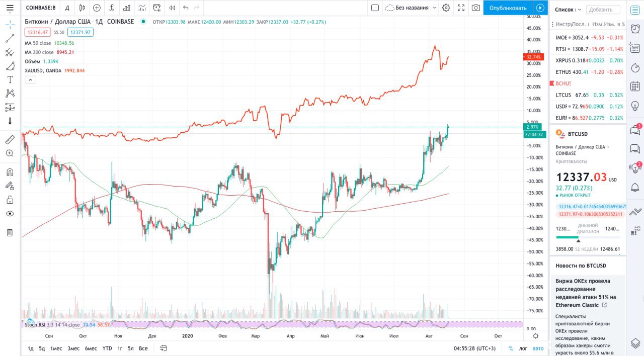Open the forecasting and measurement tools
The width and height of the screenshot is (644, 356).
coord(10,107)
